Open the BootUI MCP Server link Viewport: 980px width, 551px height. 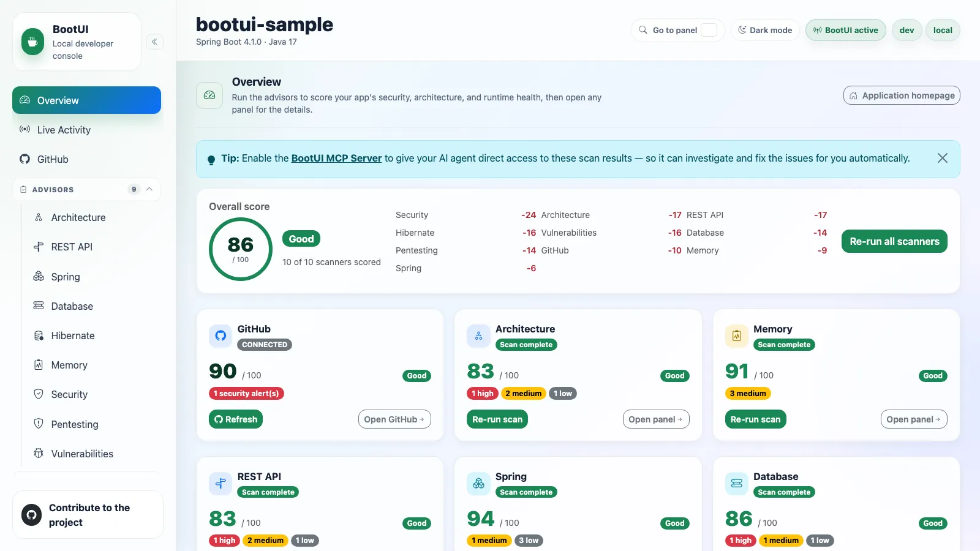336,158
